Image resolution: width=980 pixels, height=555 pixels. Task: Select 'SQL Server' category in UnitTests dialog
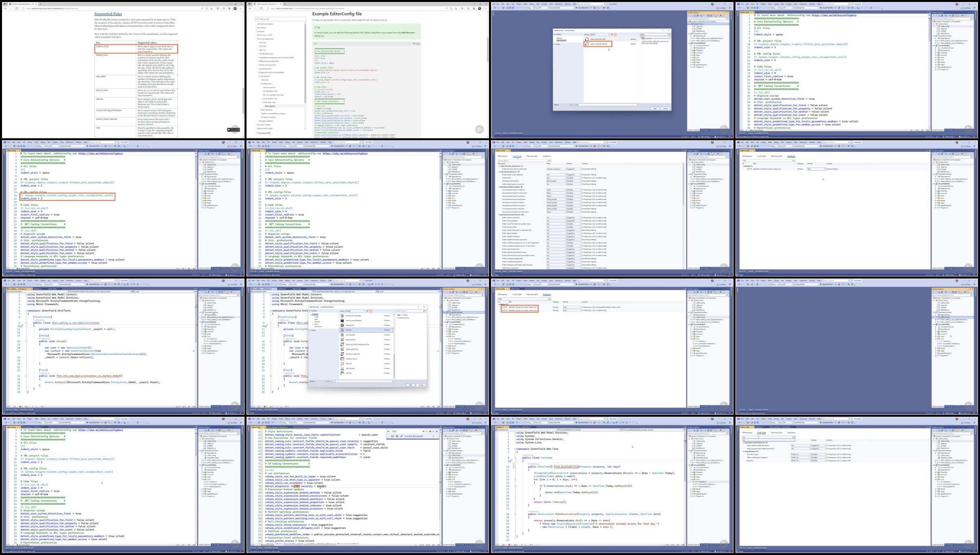click(318, 327)
